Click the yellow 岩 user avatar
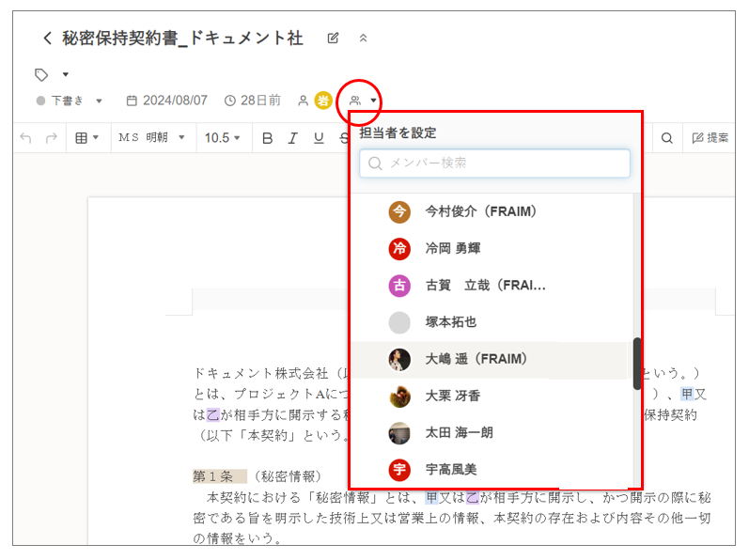 [x=323, y=101]
